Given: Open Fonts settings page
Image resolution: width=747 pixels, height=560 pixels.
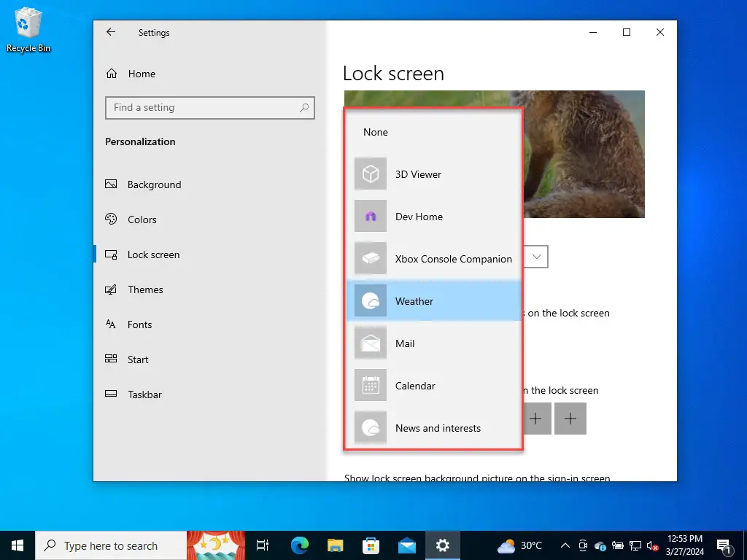Looking at the screenshot, I should (209, 324).
